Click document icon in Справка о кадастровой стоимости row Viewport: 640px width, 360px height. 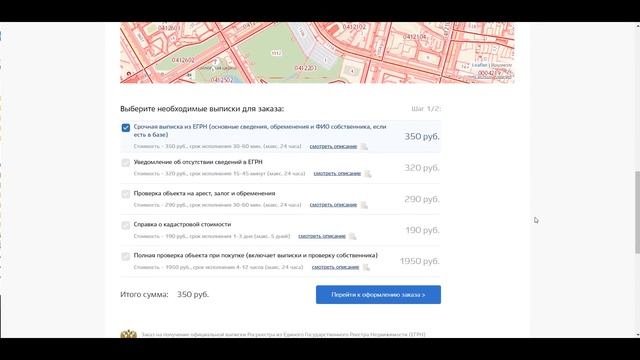pos(352,236)
